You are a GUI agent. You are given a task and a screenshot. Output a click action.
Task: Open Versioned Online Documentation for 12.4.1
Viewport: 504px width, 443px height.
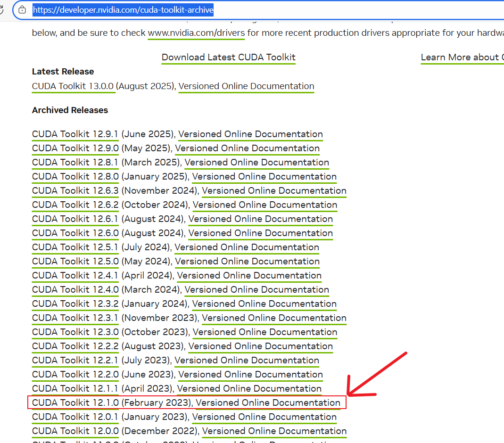point(249,275)
